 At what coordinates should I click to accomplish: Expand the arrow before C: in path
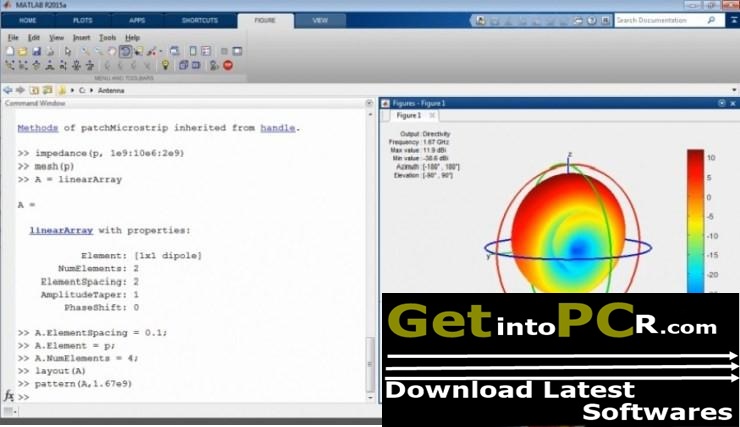(x=72, y=90)
